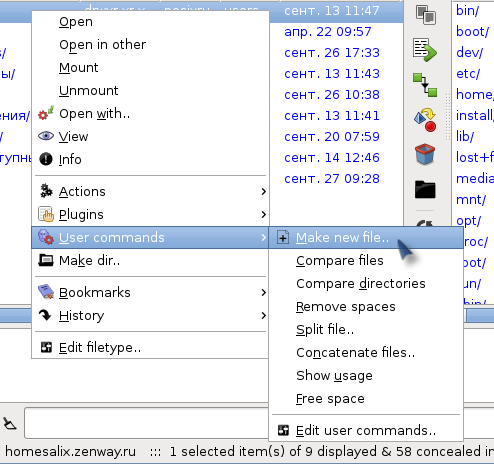
Task: Select the home directory in right pane
Action: click(475, 95)
